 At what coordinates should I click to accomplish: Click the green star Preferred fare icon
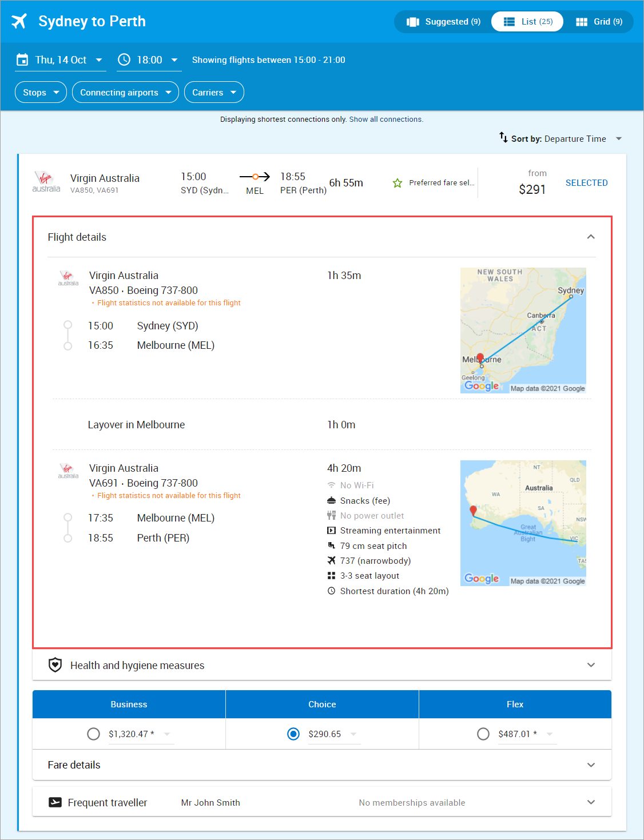point(397,183)
